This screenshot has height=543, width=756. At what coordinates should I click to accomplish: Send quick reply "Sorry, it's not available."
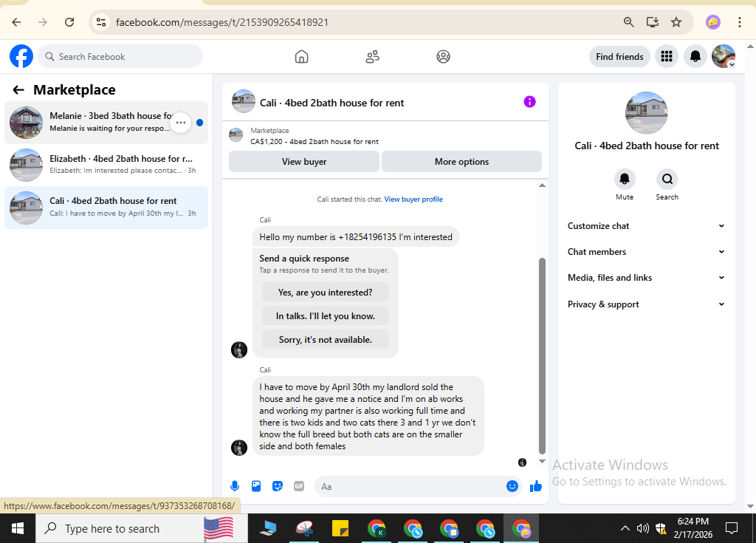point(326,340)
